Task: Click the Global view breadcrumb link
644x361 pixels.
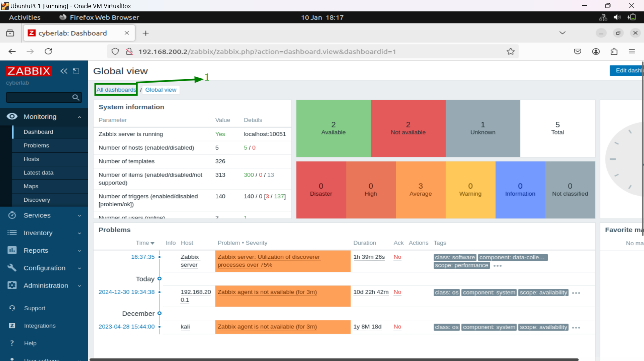Action: click(161, 90)
